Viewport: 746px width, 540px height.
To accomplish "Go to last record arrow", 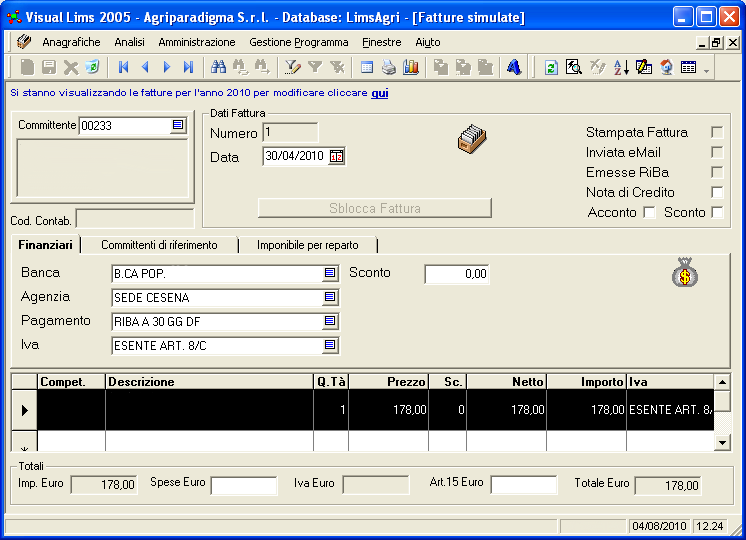I will point(188,68).
